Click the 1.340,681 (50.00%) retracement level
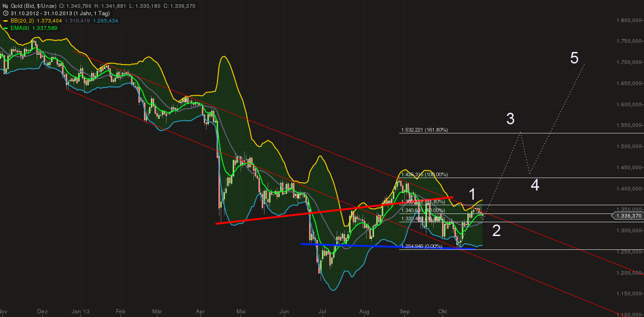 click(x=424, y=210)
